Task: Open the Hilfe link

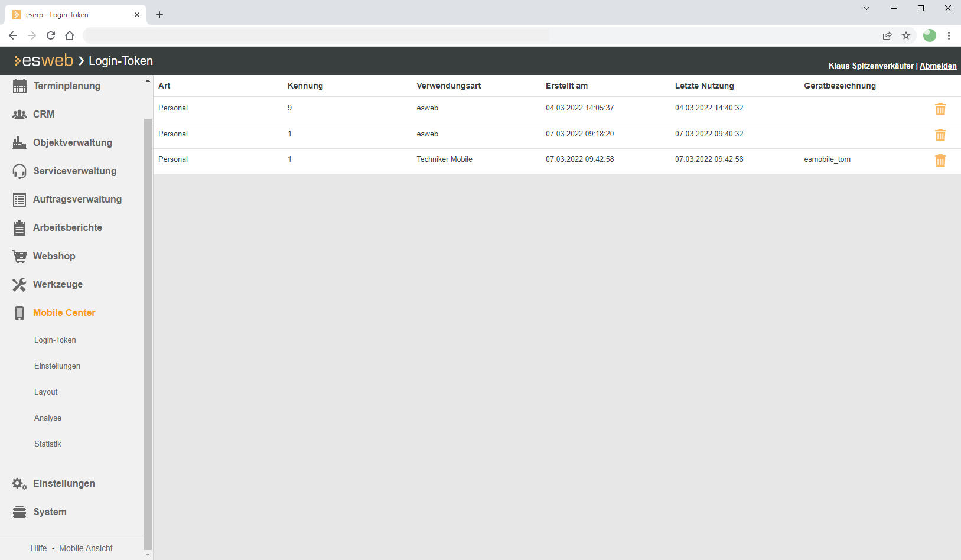Action: (x=38, y=548)
